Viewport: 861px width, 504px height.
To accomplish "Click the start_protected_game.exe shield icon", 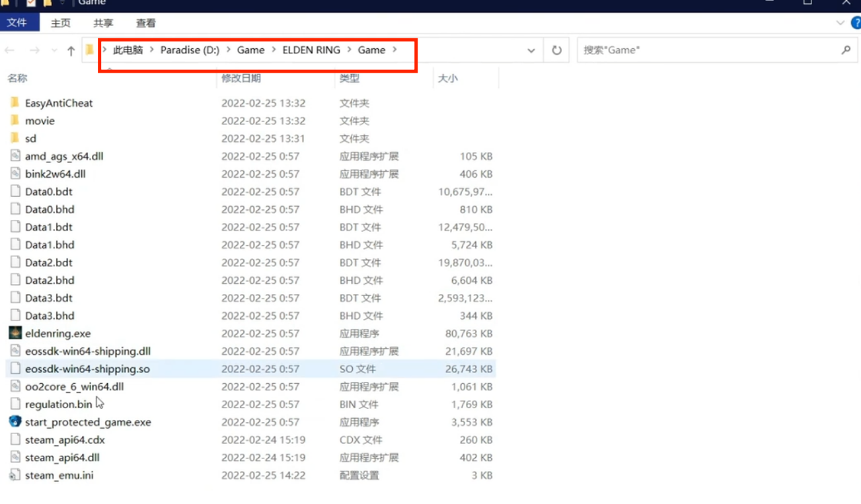I will point(15,421).
